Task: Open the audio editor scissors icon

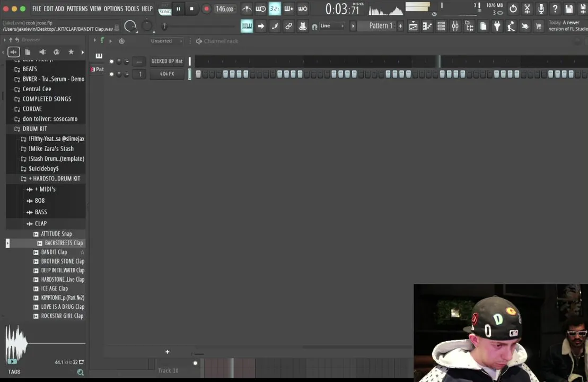Action: [527, 8]
